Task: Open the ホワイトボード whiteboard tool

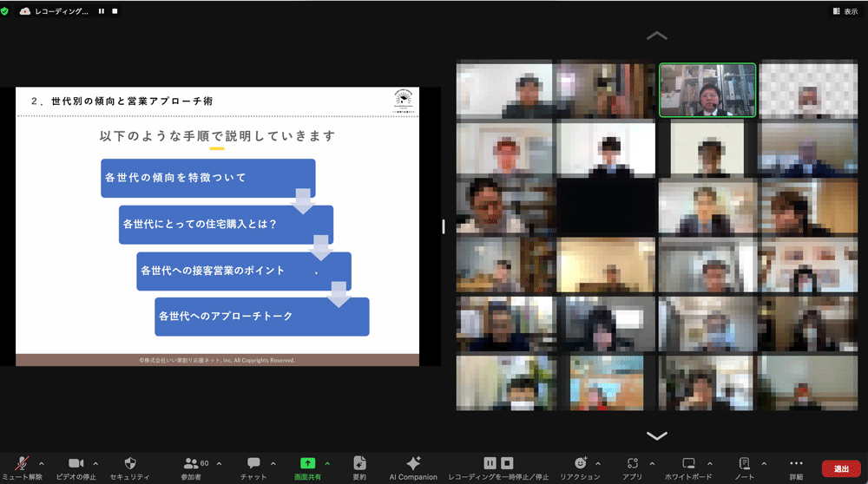Action: 688,464
